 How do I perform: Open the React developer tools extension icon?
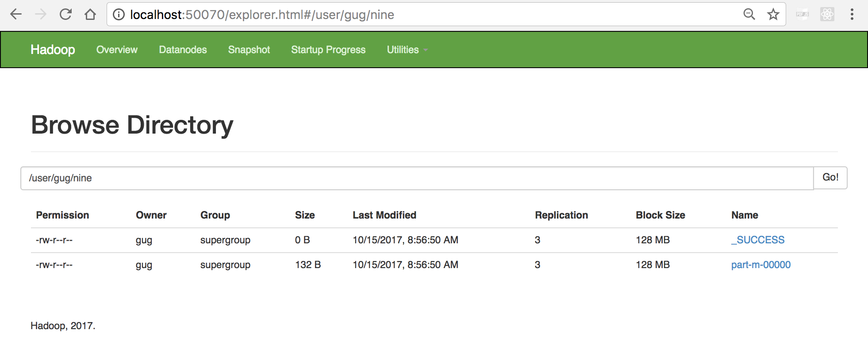827,15
